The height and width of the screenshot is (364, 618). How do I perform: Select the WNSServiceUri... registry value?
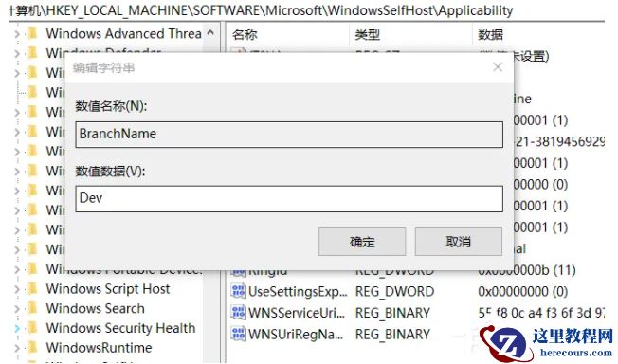tap(297, 313)
